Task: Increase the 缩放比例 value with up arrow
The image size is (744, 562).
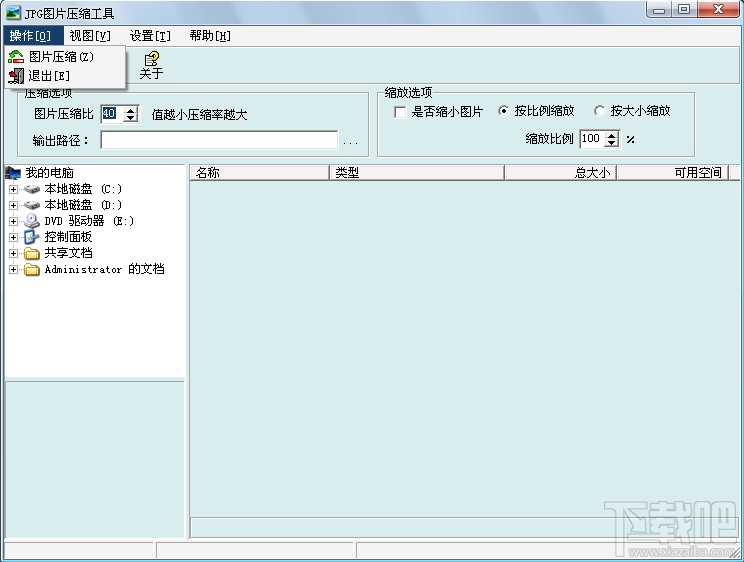Action: tap(612, 135)
